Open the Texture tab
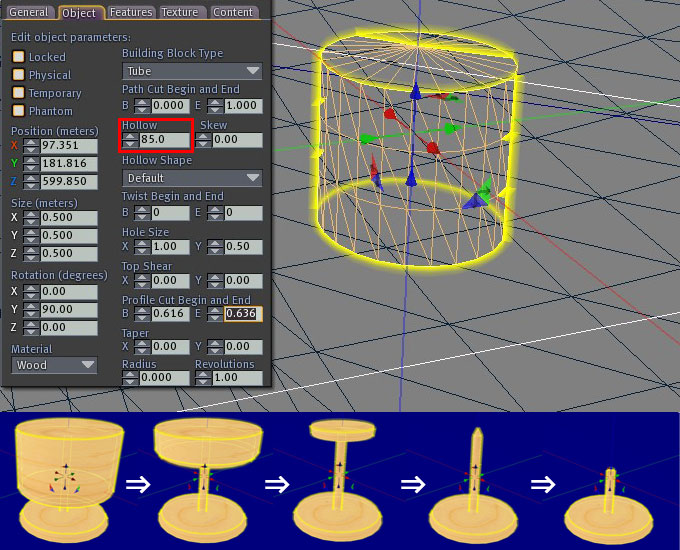Screen dimensions: 680x550 [180, 12]
